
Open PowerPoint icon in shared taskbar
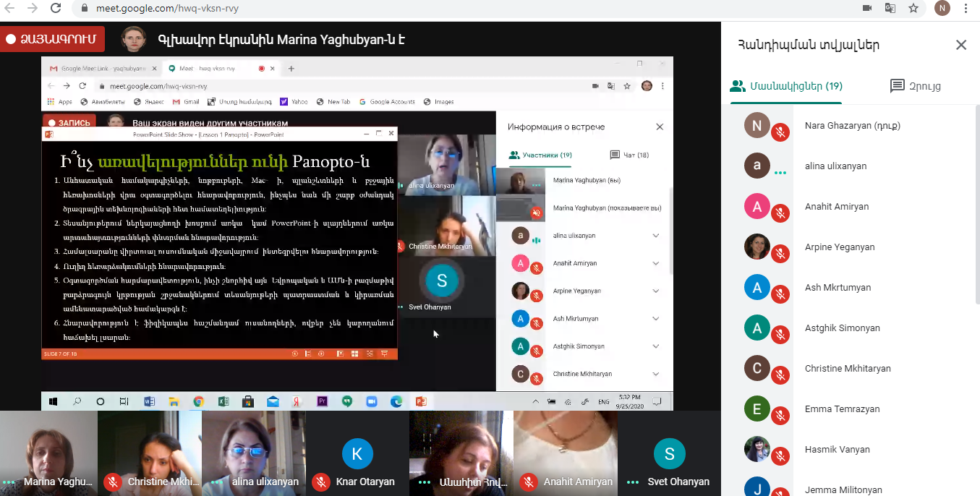point(421,401)
